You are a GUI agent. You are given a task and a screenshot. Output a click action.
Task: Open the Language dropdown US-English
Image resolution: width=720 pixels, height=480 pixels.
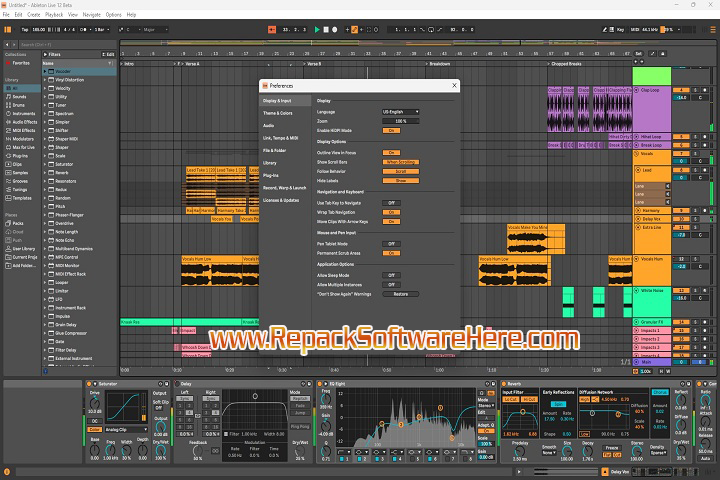pyautogui.click(x=400, y=112)
